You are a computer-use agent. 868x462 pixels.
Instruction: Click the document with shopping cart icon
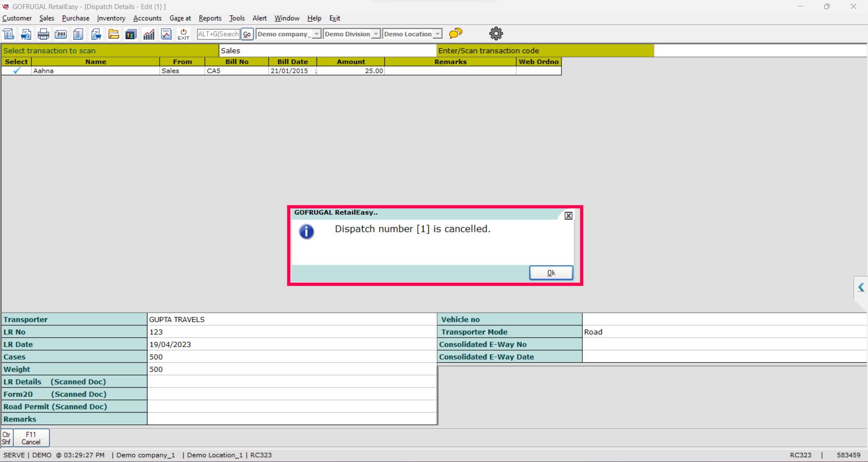[96, 34]
